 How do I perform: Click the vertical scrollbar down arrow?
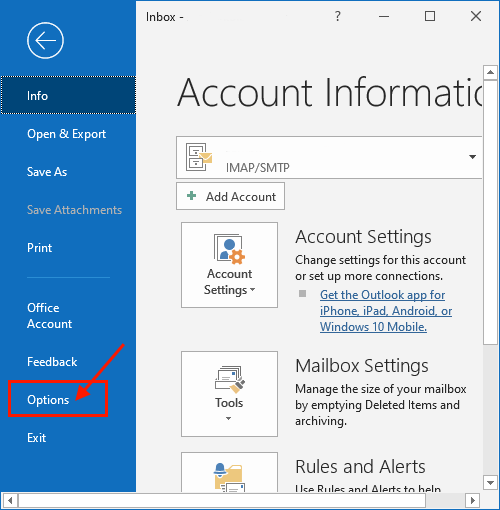tap(490, 482)
